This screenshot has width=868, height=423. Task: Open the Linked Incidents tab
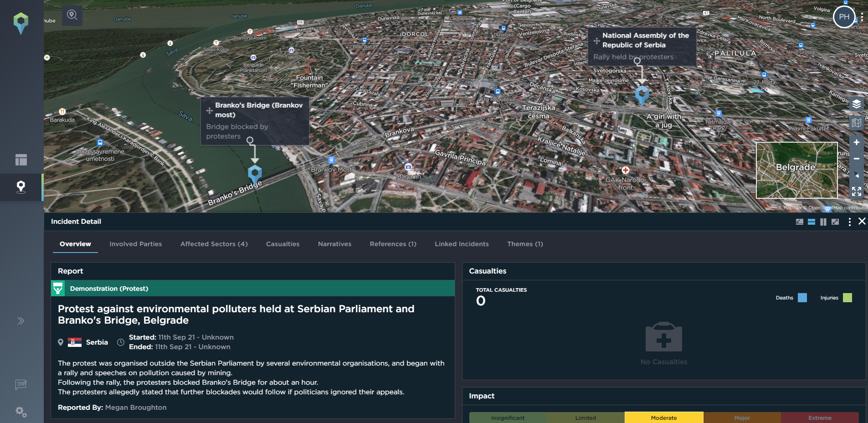(x=462, y=244)
